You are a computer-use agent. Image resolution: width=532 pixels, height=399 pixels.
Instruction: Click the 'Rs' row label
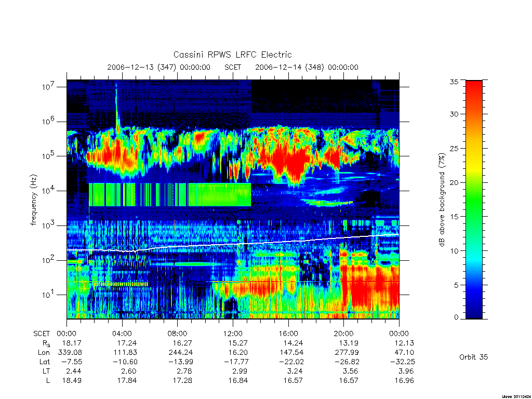tap(46, 344)
